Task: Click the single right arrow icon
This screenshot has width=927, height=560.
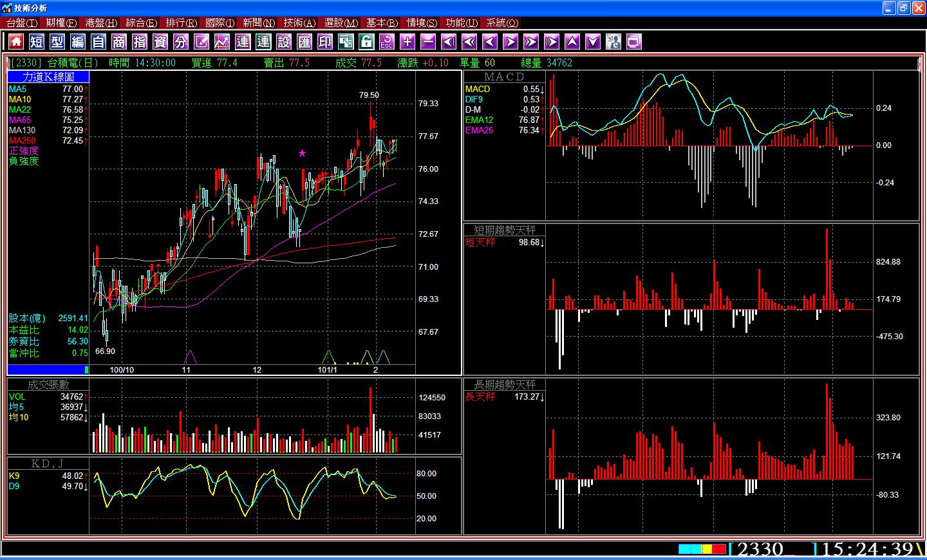Action: tap(510, 42)
